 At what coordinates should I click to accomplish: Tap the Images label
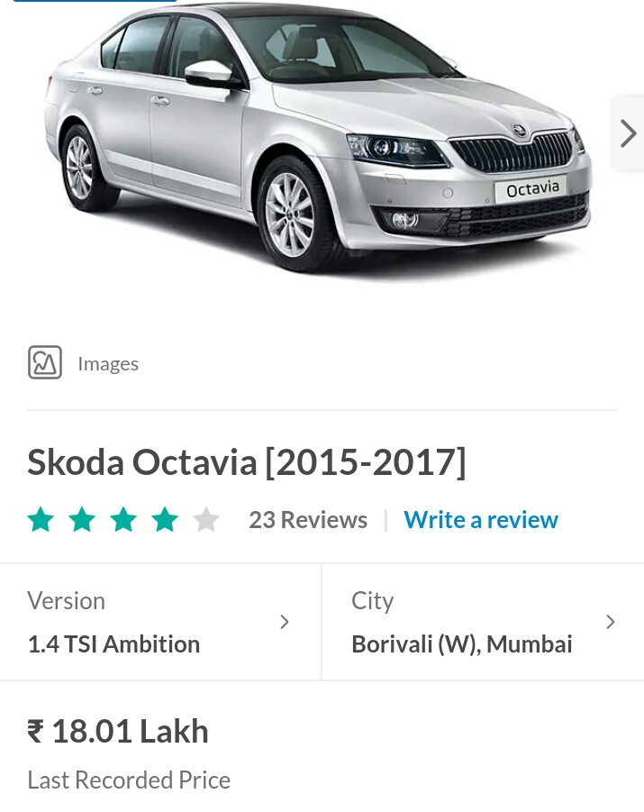point(108,363)
